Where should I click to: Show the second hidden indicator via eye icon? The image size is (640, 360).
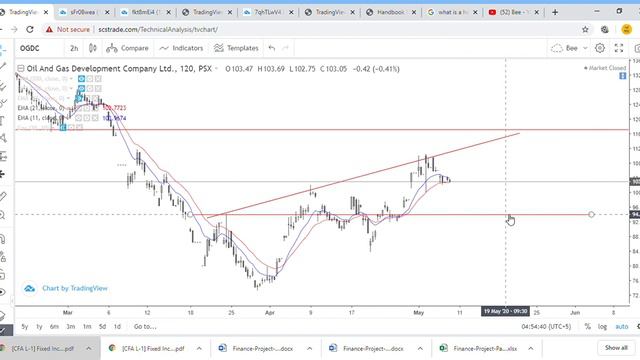(82, 89)
